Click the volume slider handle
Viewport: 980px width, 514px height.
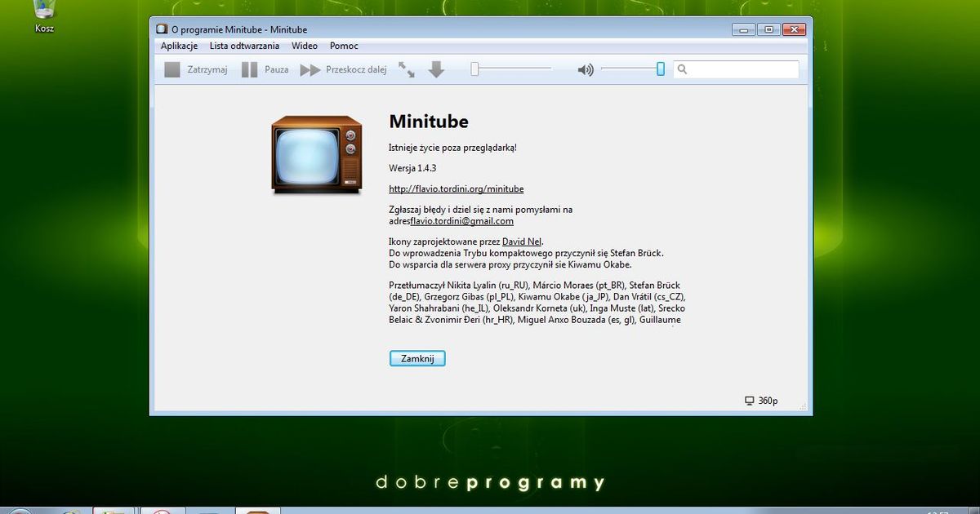(x=661, y=69)
